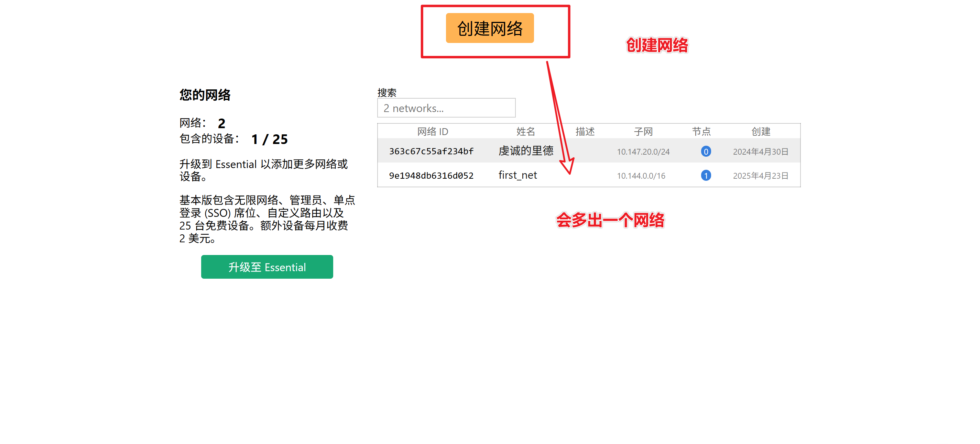Click the 创建 column header
This screenshot has height=444, width=980.
click(x=761, y=132)
